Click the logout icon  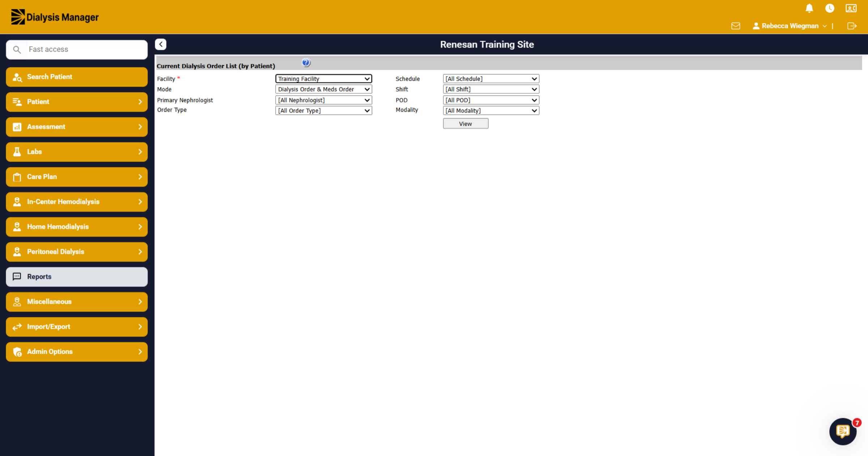852,26
